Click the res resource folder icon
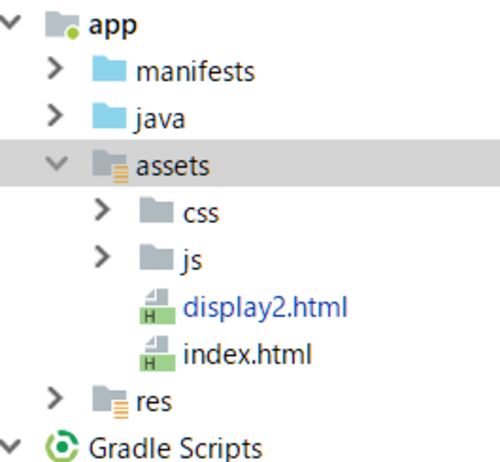The width and height of the screenshot is (500, 462). (110, 402)
